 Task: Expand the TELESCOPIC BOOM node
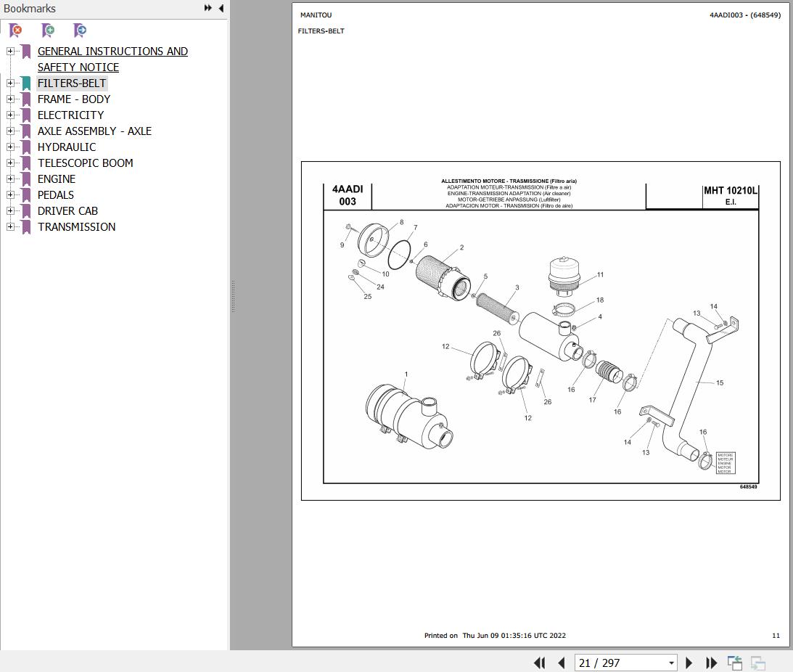click(10, 163)
